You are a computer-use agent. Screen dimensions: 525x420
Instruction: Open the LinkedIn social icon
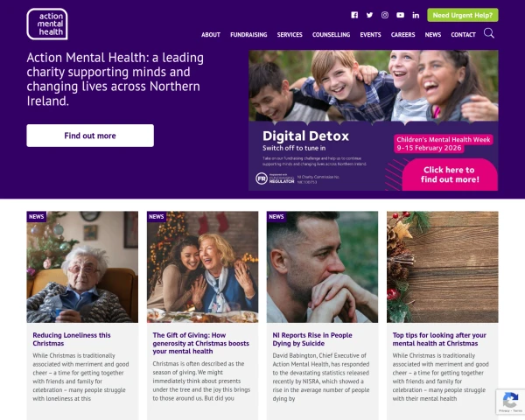pos(416,15)
